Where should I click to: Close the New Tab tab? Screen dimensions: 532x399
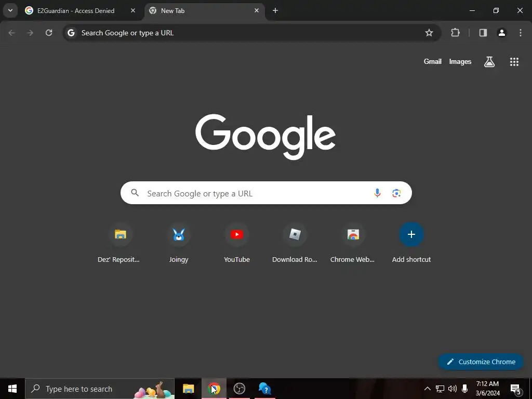(x=257, y=10)
